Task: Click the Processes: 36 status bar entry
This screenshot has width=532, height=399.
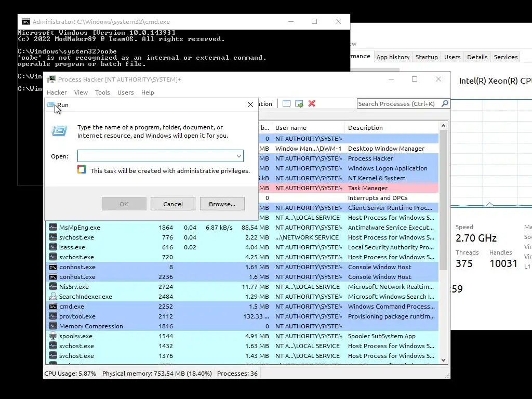Action: 237,374
